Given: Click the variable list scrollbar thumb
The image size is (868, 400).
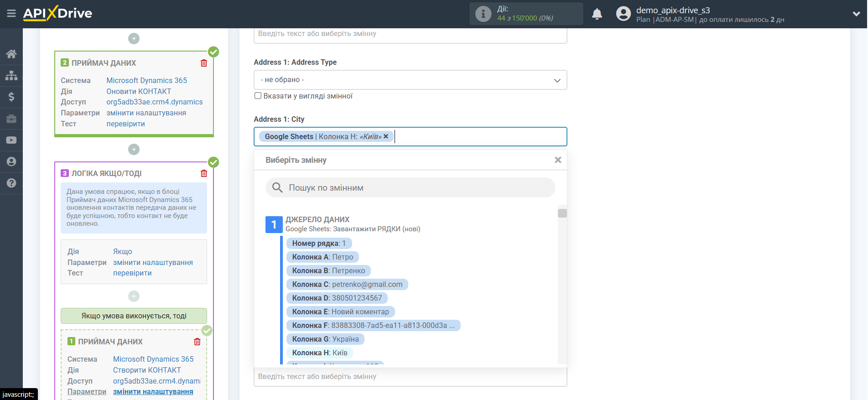Looking at the screenshot, I should (x=562, y=213).
